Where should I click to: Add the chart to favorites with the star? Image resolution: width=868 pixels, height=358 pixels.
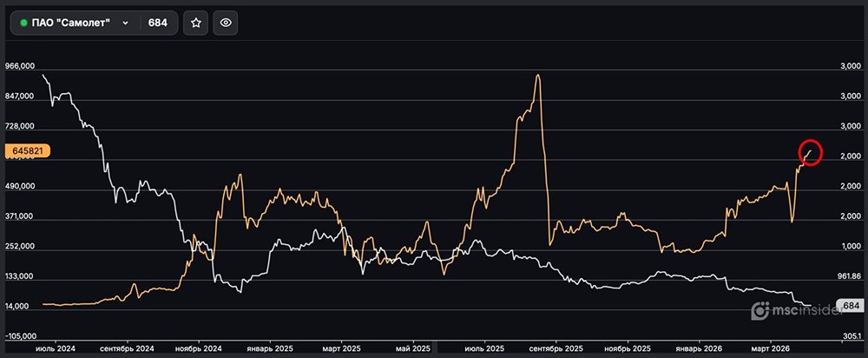tap(196, 23)
